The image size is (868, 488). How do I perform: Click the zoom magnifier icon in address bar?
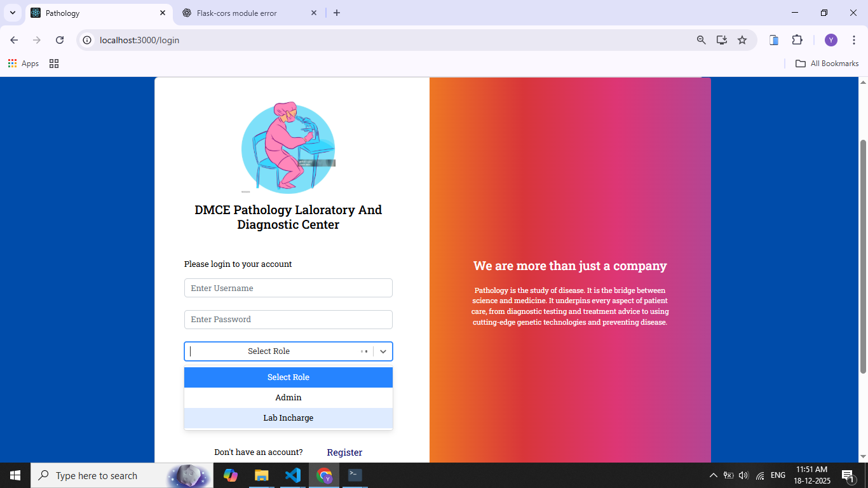(702, 40)
